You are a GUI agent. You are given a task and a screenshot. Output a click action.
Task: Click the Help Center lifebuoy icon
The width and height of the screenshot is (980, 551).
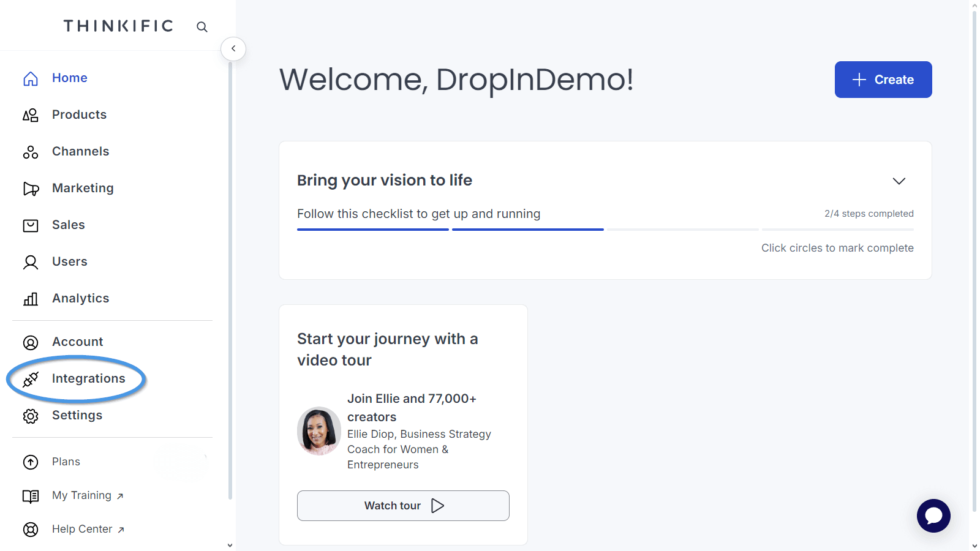(31, 529)
